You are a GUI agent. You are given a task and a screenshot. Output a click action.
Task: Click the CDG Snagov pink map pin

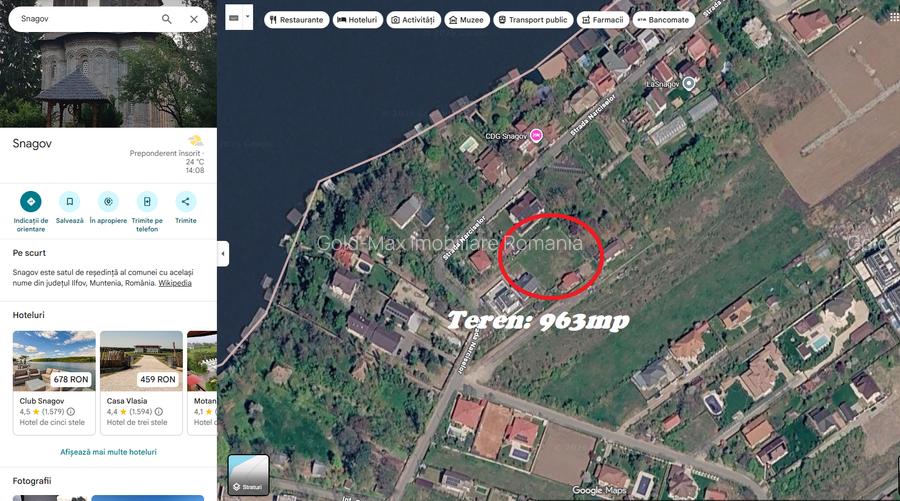[x=536, y=135]
